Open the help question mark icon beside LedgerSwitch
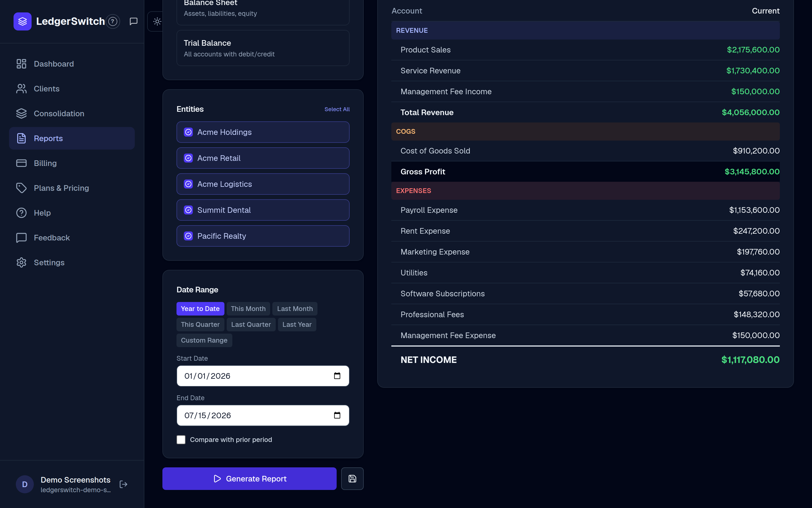 tap(113, 21)
